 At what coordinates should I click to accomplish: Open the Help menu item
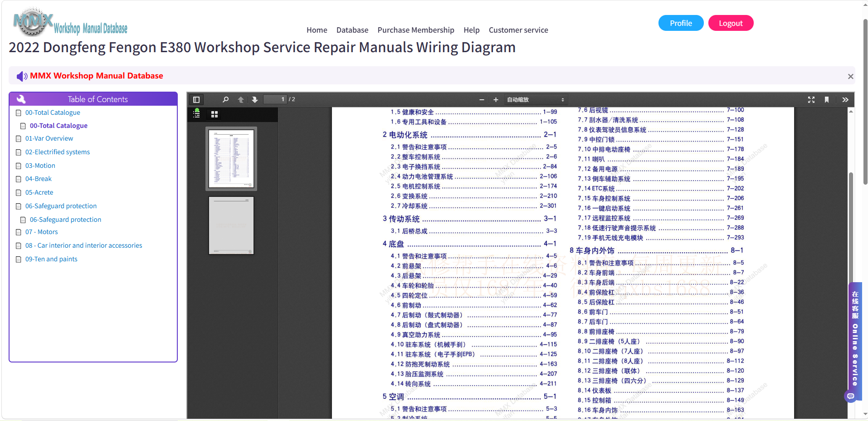pos(472,30)
